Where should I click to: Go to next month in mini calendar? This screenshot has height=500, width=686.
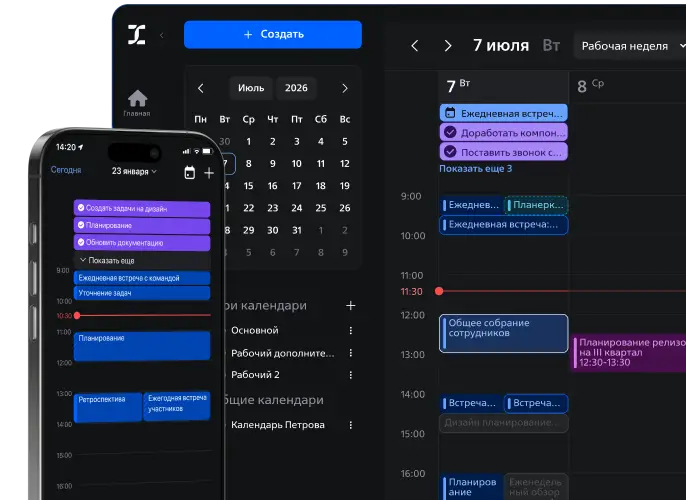345,88
